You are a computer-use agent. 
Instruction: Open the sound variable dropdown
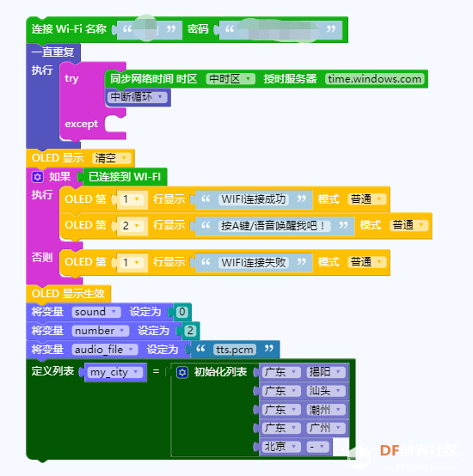pyautogui.click(x=96, y=312)
